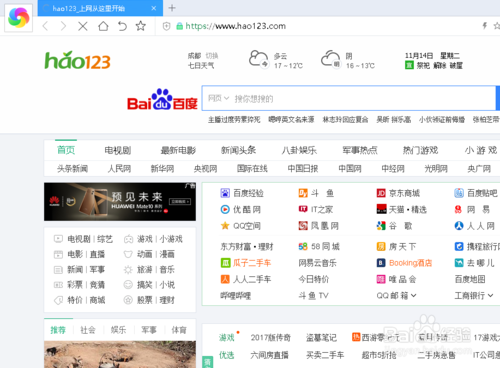Open 七日天气 forecast link

201,65
